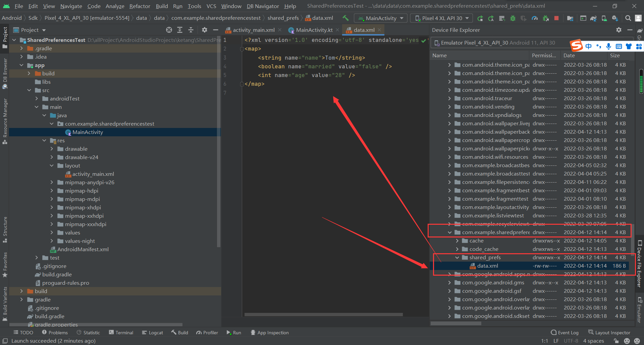Viewport: 644px width, 345px height.
Task: Stop the running app with red square
Action: [556, 18]
